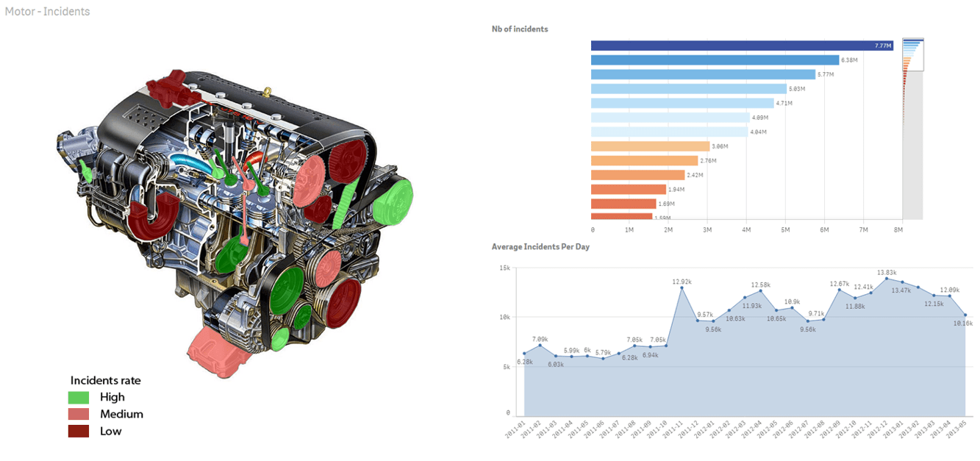980x461 pixels.
Task: Click the Motor - Incidents sheet title
Action: point(48,12)
